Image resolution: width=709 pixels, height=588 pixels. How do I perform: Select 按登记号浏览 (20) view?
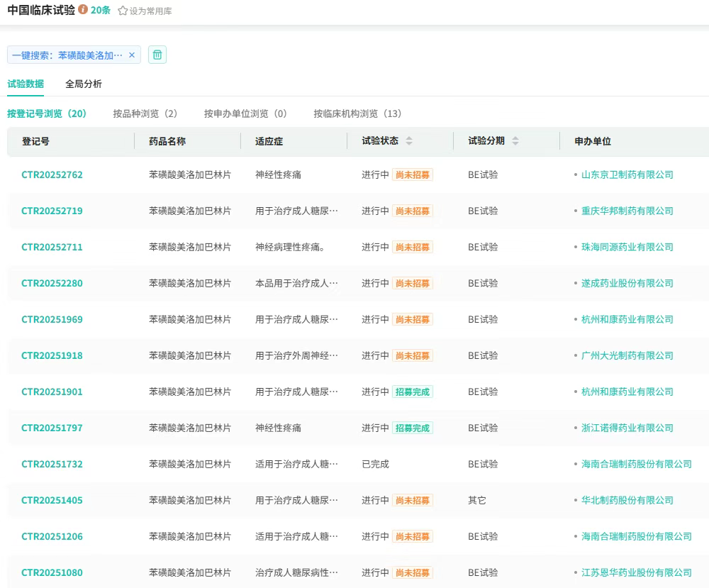(47, 113)
